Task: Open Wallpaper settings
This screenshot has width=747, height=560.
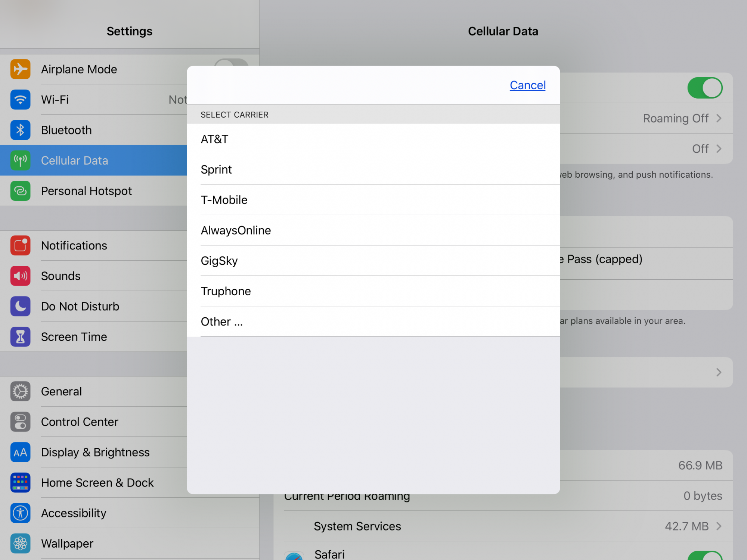Action: click(x=130, y=544)
